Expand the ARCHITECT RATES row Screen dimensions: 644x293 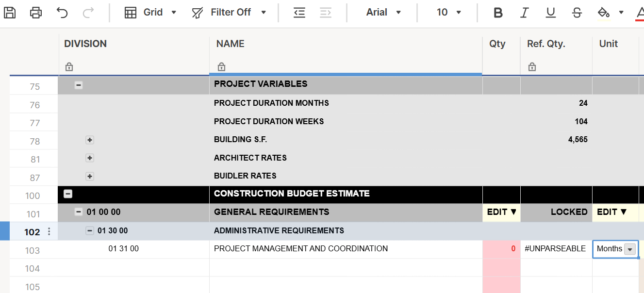pyautogui.click(x=89, y=158)
